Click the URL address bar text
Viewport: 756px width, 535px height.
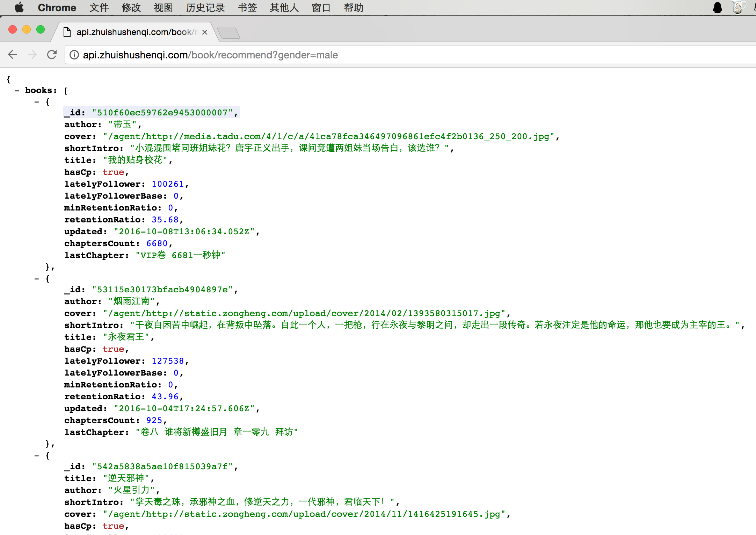pyautogui.click(x=210, y=55)
